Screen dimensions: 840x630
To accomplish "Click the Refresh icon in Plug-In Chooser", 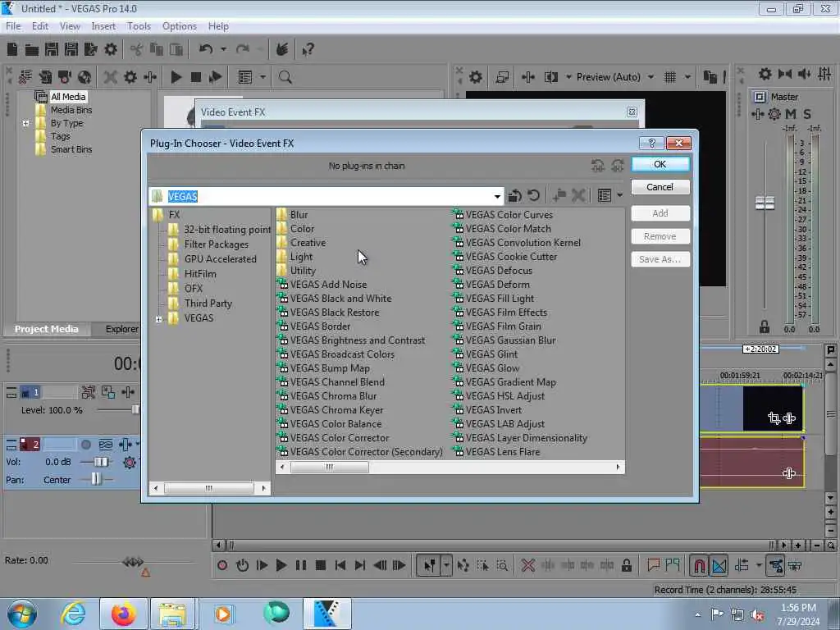I will point(533,195).
